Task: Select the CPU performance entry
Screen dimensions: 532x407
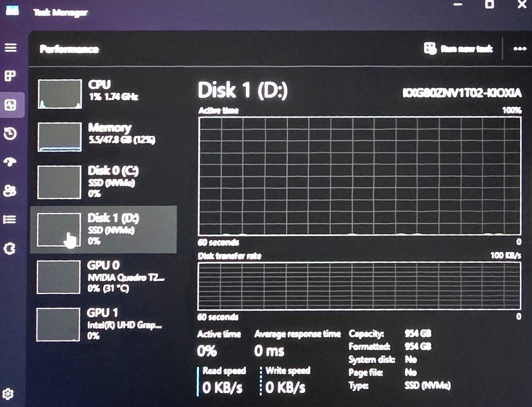Action: 104,94
